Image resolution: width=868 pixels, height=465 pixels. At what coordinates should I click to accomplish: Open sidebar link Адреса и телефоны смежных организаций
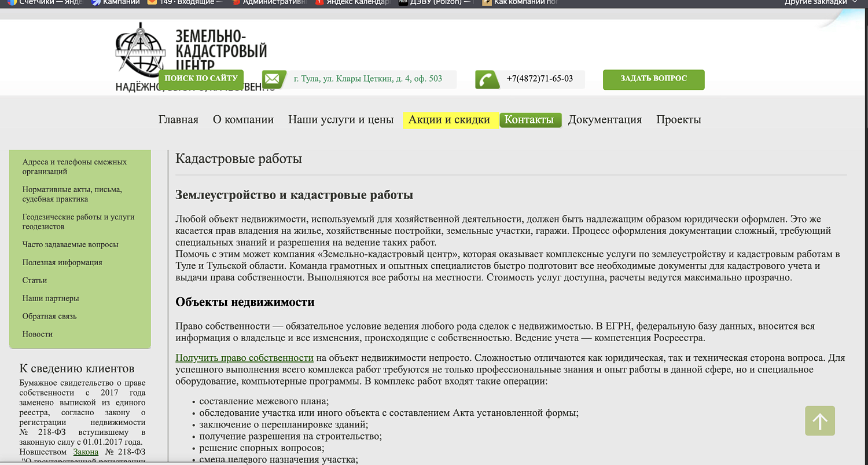[x=75, y=167]
